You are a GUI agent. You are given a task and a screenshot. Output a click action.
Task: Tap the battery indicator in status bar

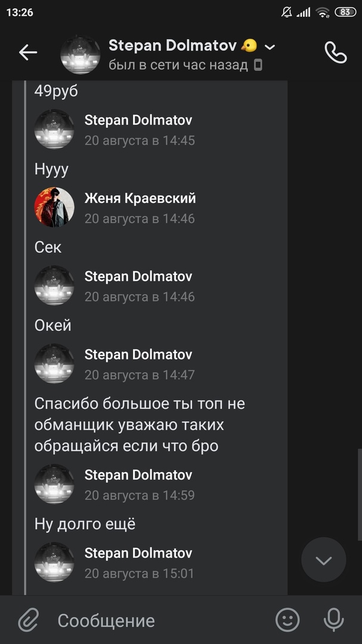345,13
